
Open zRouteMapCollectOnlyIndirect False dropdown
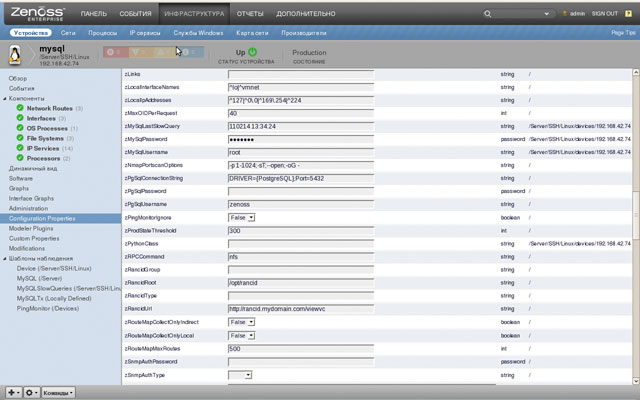[241, 322]
